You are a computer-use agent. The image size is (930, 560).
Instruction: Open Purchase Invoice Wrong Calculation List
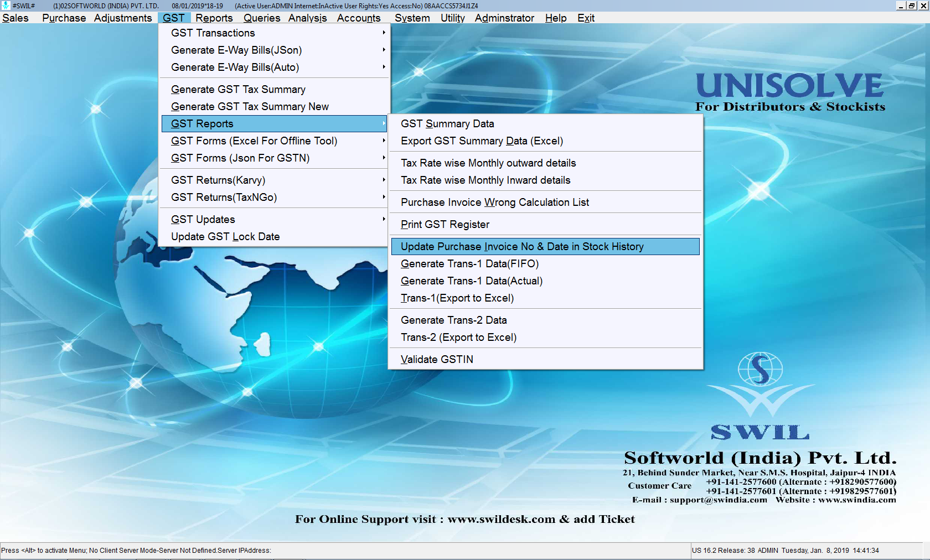[545, 203]
